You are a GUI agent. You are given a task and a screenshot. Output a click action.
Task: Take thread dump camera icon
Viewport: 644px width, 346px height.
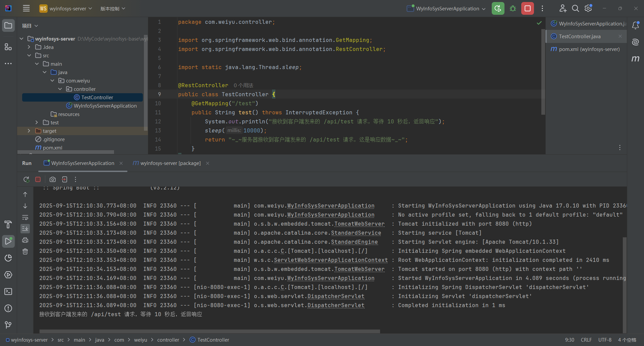53,179
